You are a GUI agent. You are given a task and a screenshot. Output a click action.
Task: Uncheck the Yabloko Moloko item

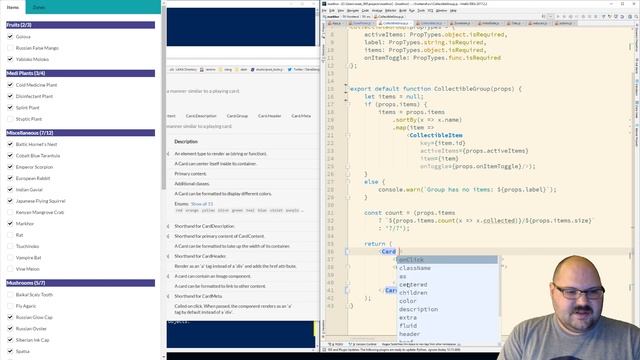click(x=10, y=59)
